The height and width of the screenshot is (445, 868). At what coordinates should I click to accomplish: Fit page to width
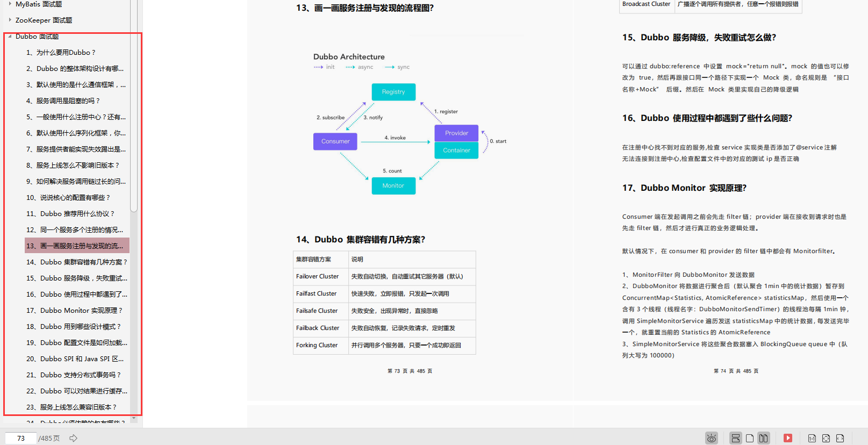click(x=840, y=438)
